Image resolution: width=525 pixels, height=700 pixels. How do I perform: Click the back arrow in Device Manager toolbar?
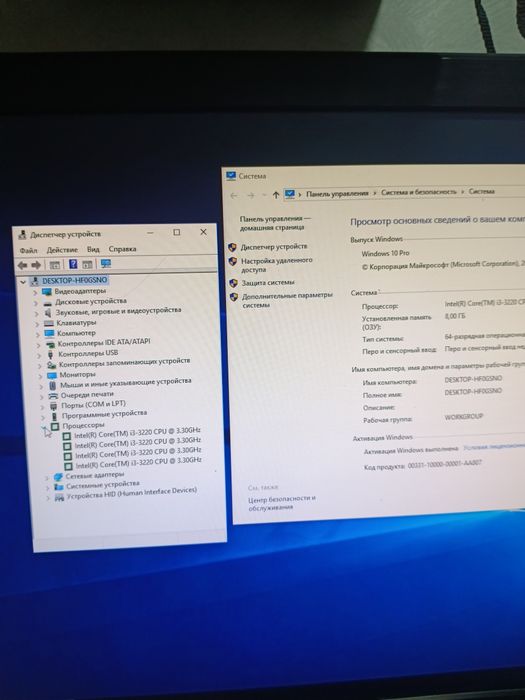click(22, 265)
